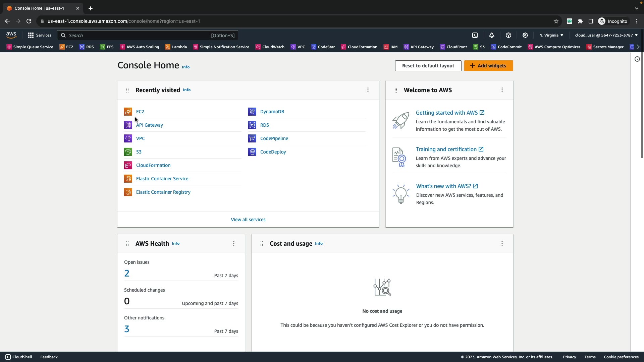Image resolution: width=644 pixels, height=362 pixels.
Task: Click the Services grid icon
Action: point(31,35)
